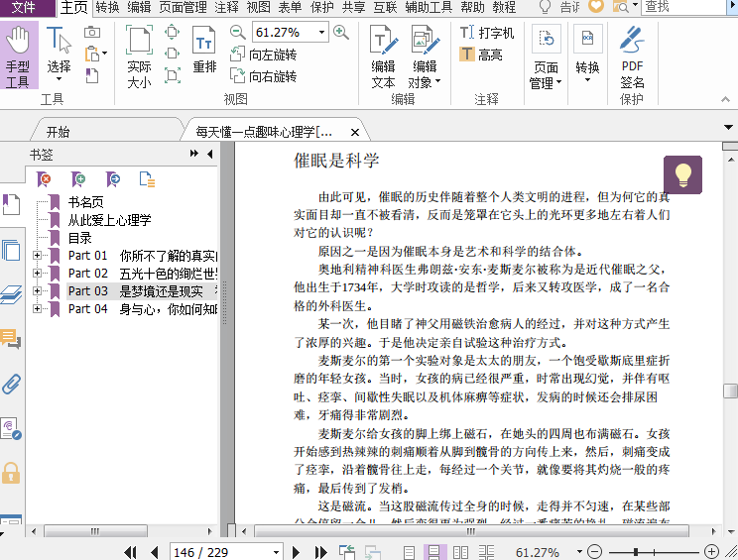Delete bookmark with red X bookmark icon
The width and height of the screenshot is (738, 560).
[x=44, y=179]
